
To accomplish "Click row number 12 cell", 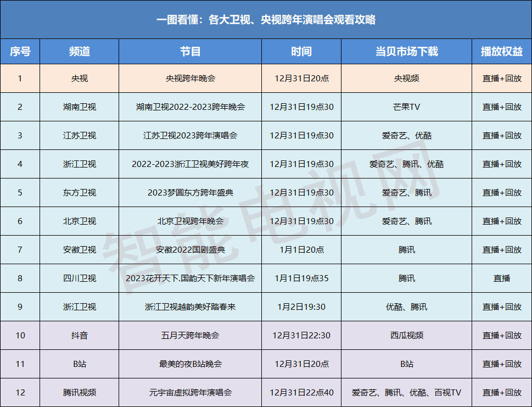I will pos(20,392).
